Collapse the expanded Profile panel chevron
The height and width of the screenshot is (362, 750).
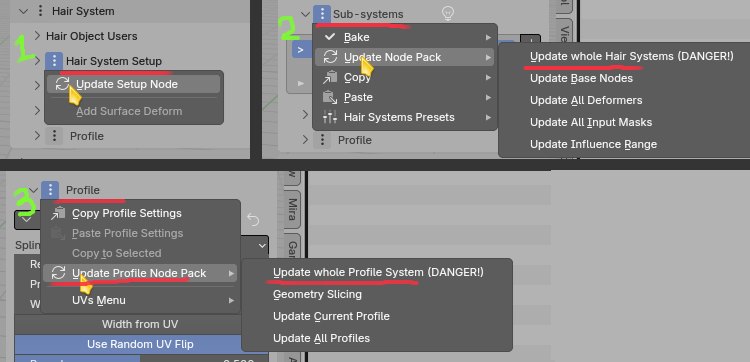[33, 190]
